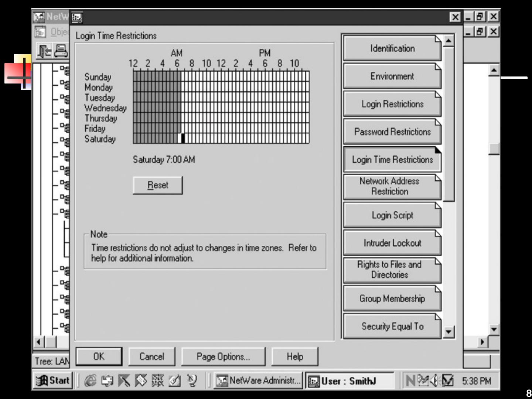
Task: Cancel the user dialog
Action: point(151,357)
